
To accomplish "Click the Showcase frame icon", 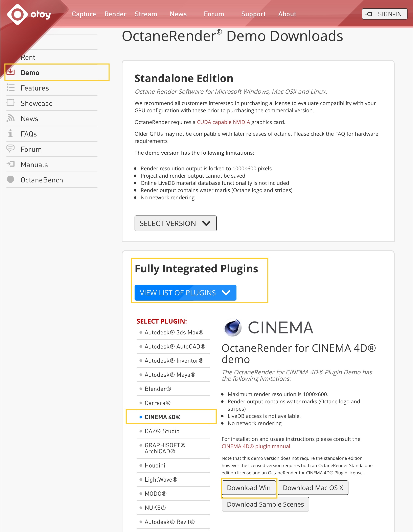I will click(x=11, y=103).
